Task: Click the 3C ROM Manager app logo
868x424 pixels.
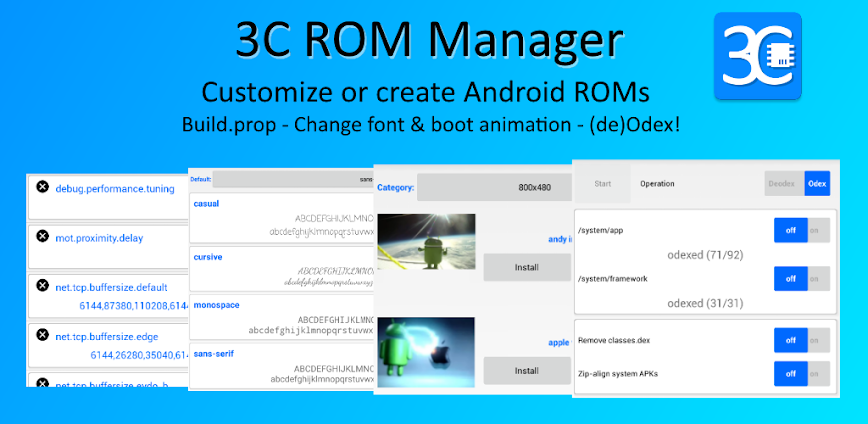Action: [757, 55]
